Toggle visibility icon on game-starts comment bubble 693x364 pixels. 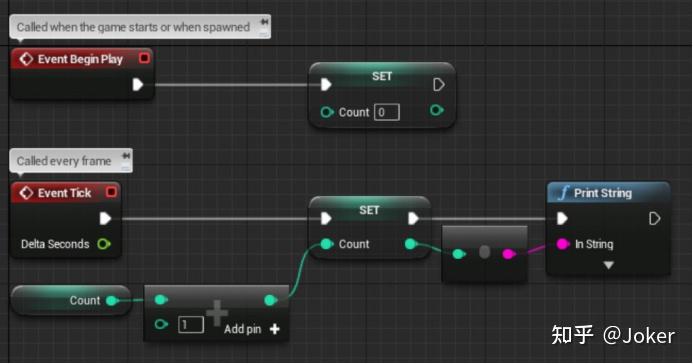click(264, 32)
